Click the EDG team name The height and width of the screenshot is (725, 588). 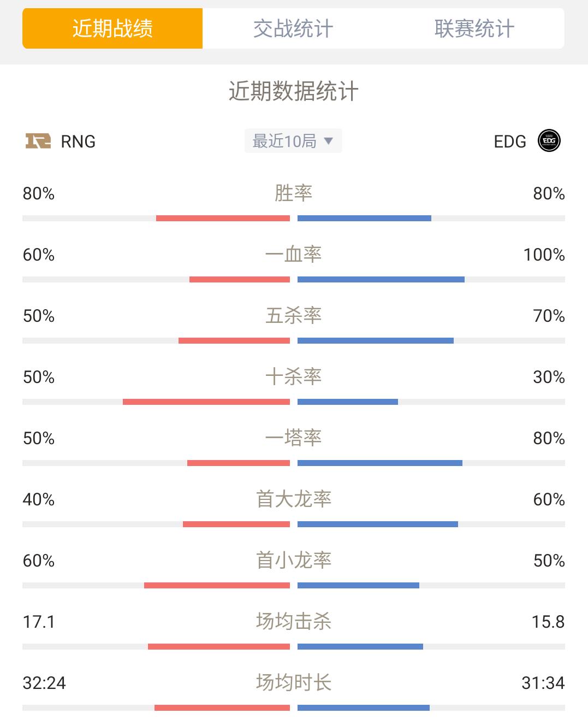coord(510,142)
